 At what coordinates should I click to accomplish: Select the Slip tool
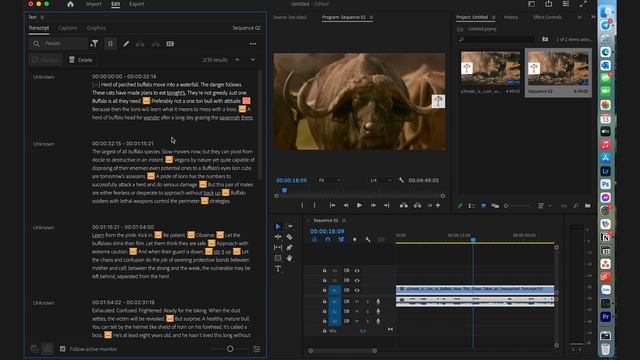(278, 247)
